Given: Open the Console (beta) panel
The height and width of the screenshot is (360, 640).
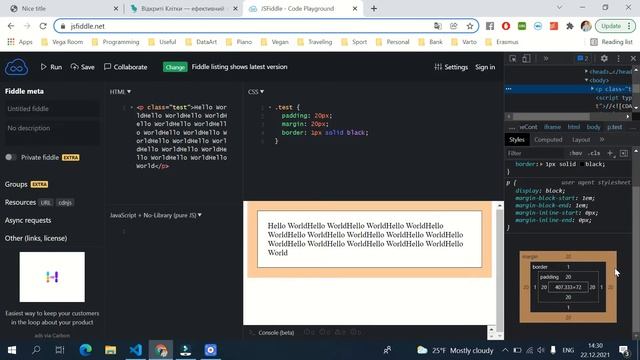Looking at the screenshot, I should point(276,332).
